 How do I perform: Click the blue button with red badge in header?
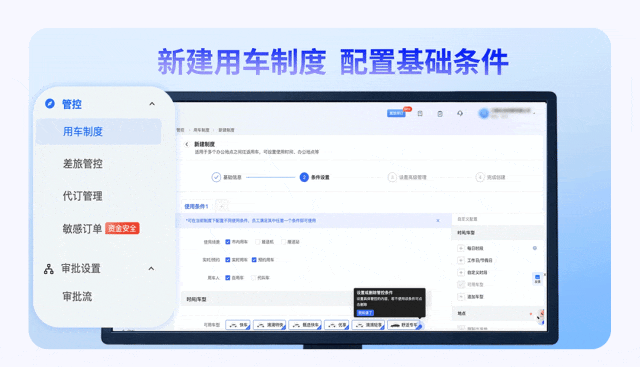coord(396,113)
